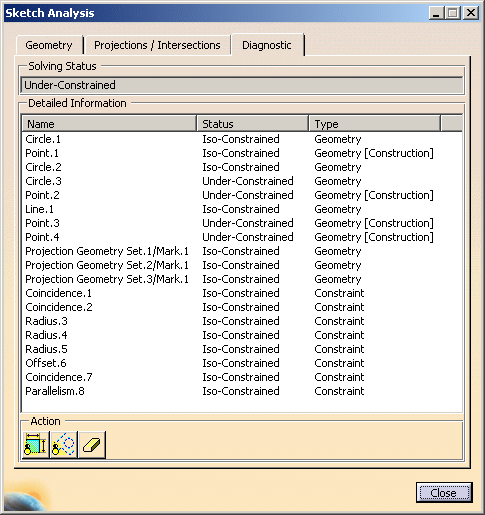Screen dimensions: 485x515
Task: Click the Under-Constrained solving status field
Action: pos(242,85)
